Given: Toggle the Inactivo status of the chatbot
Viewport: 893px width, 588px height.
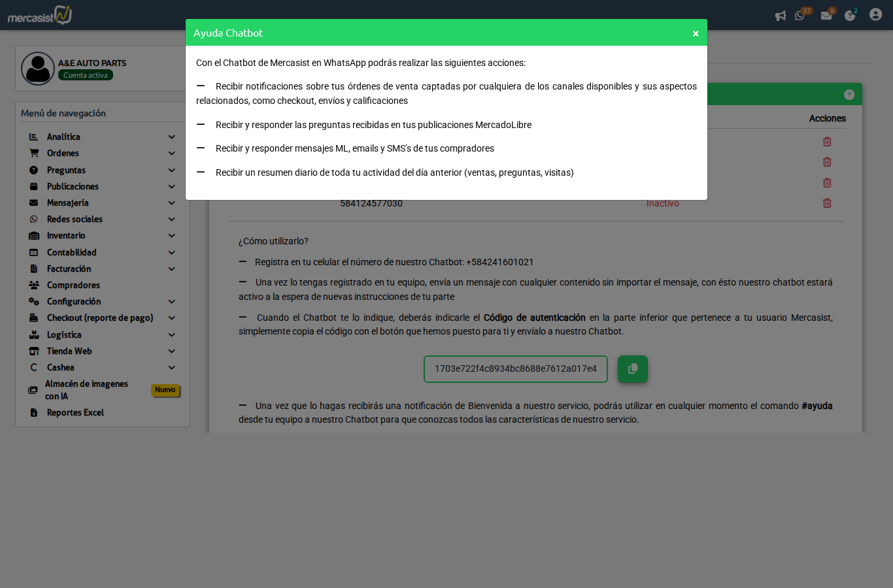Looking at the screenshot, I should click(x=662, y=203).
